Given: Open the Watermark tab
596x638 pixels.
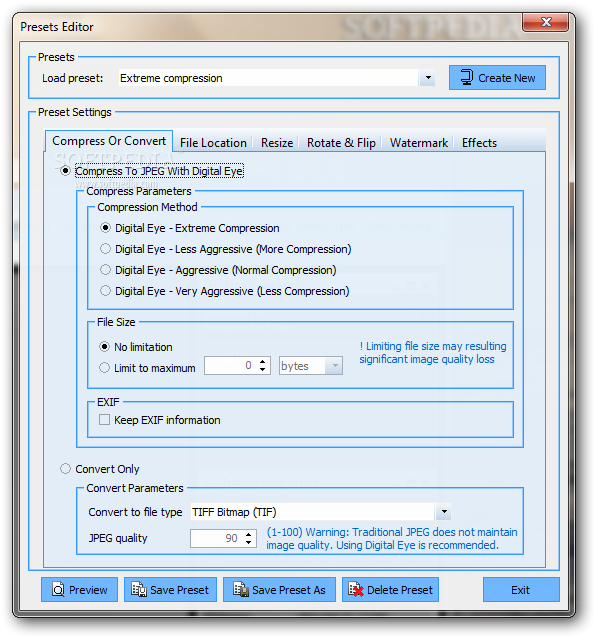Looking at the screenshot, I should point(419,143).
